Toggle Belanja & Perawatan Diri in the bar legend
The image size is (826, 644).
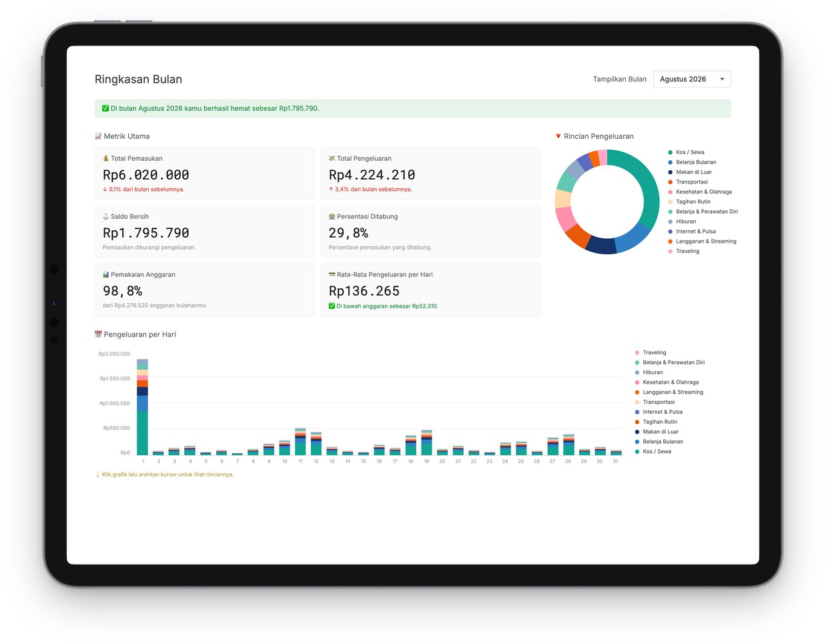[x=669, y=362]
